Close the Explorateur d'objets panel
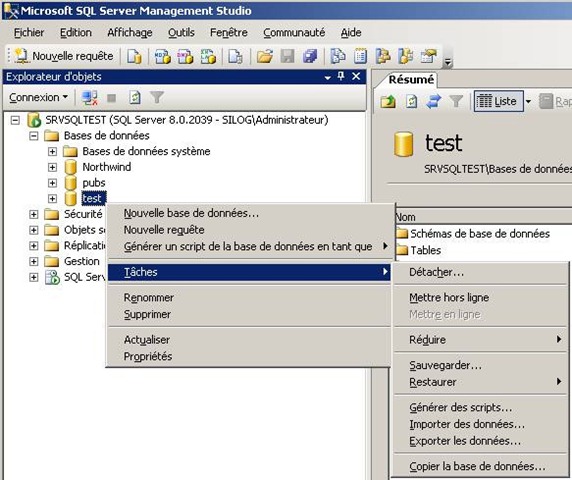572x480 pixels. (356, 76)
